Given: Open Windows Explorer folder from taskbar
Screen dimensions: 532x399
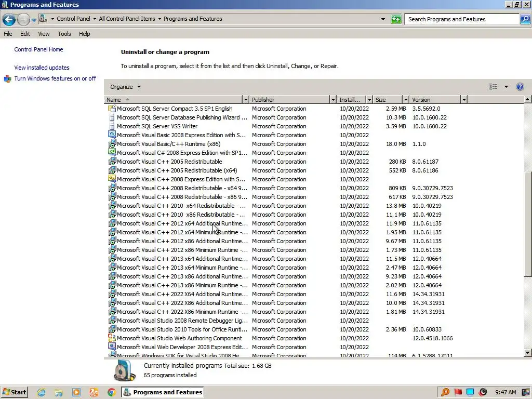Looking at the screenshot, I should 59,392.
